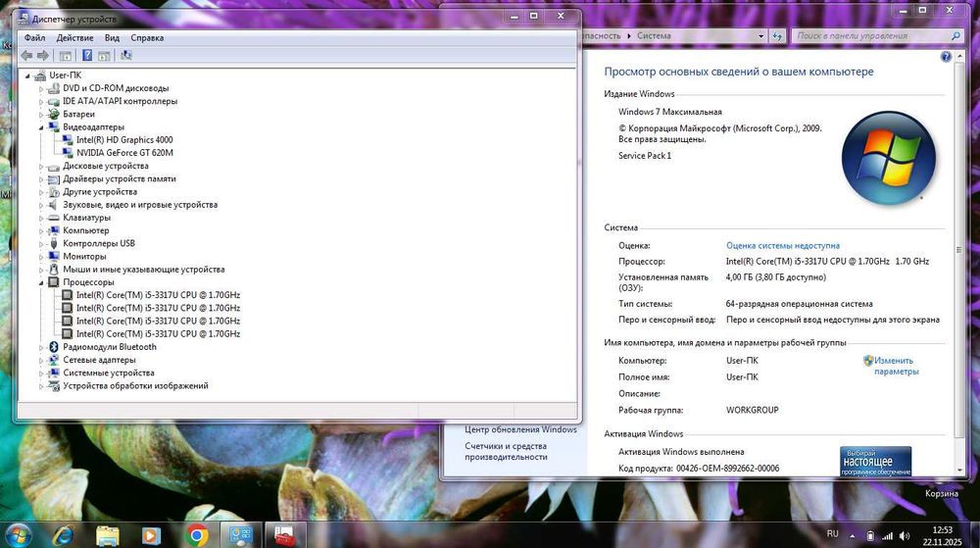
Task: Expand DVD и CD-ROM дисководы node
Action: click(x=41, y=89)
